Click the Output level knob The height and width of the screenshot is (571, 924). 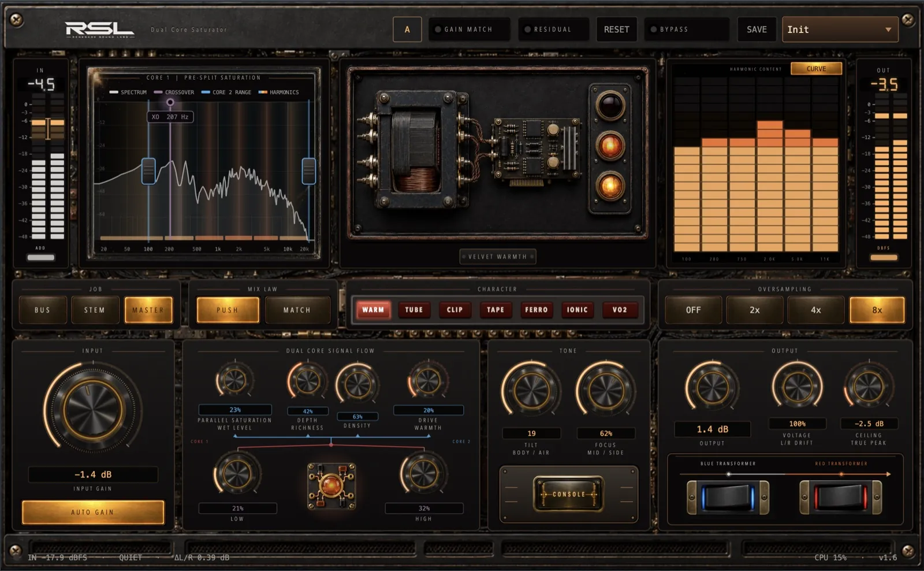(711, 387)
